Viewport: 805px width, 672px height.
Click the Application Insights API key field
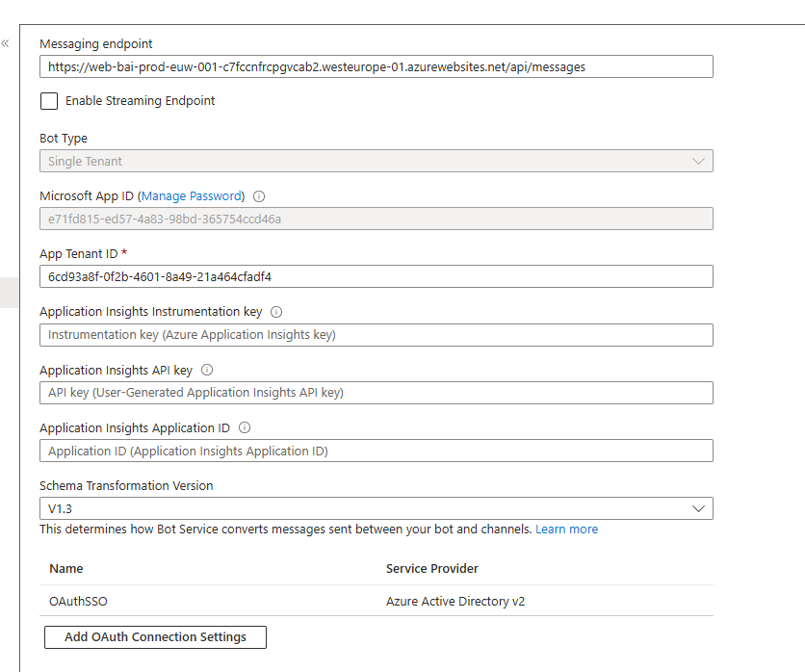click(376, 393)
